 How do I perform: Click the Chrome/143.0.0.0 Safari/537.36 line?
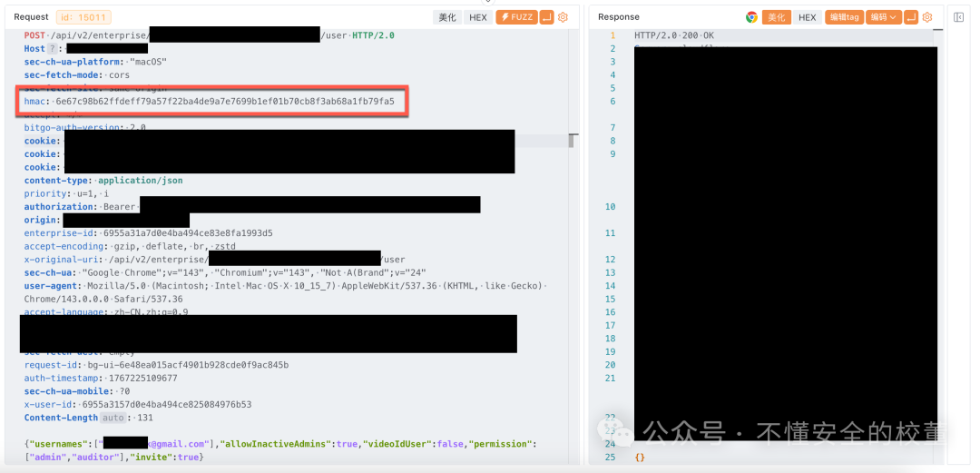pos(103,299)
